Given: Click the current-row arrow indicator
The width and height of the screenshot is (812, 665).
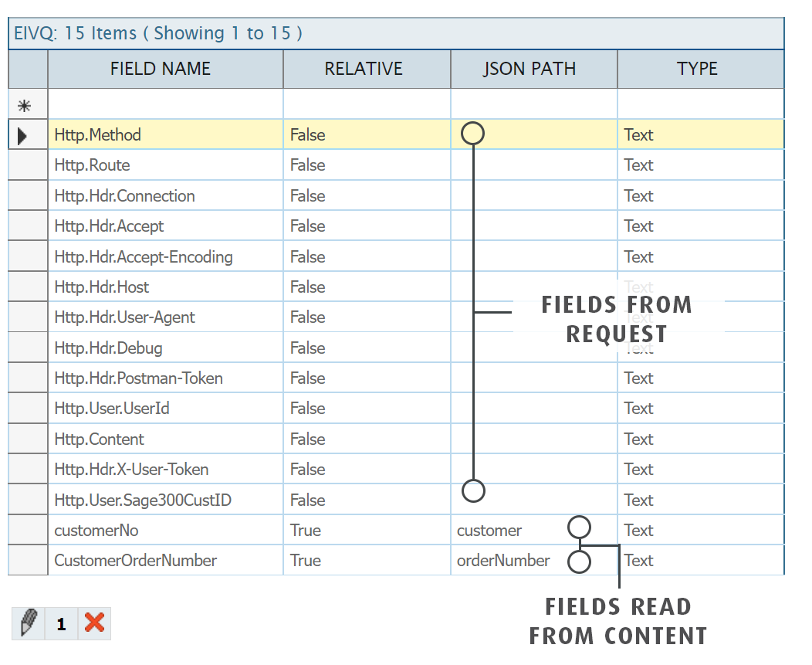Looking at the screenshot, I should pos(22,135).
